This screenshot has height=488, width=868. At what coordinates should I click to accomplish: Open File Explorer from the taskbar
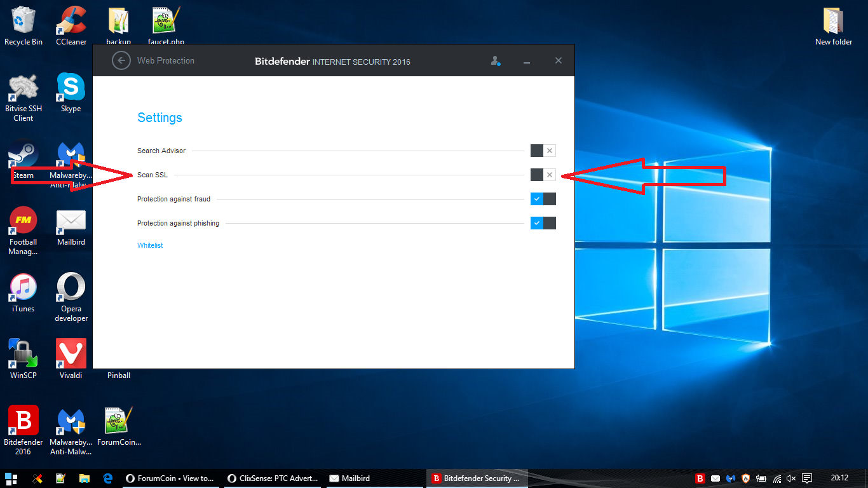click(84, 478)
